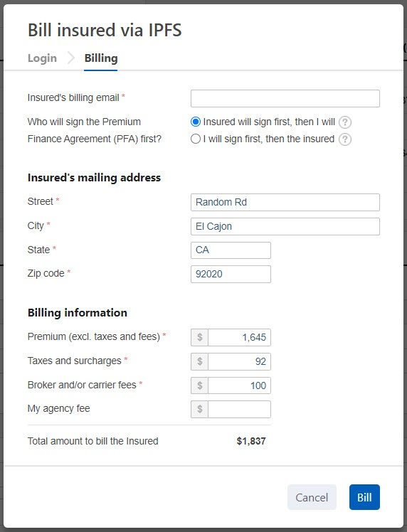
Task: Open the Billing step tab
Action: (101, 58)
